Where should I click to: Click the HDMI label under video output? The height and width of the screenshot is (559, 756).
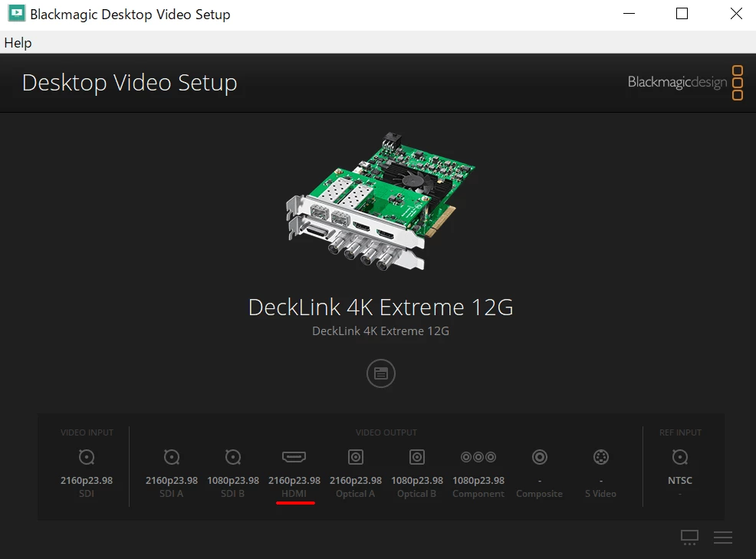pyautogui.click(x=294, y=493)
